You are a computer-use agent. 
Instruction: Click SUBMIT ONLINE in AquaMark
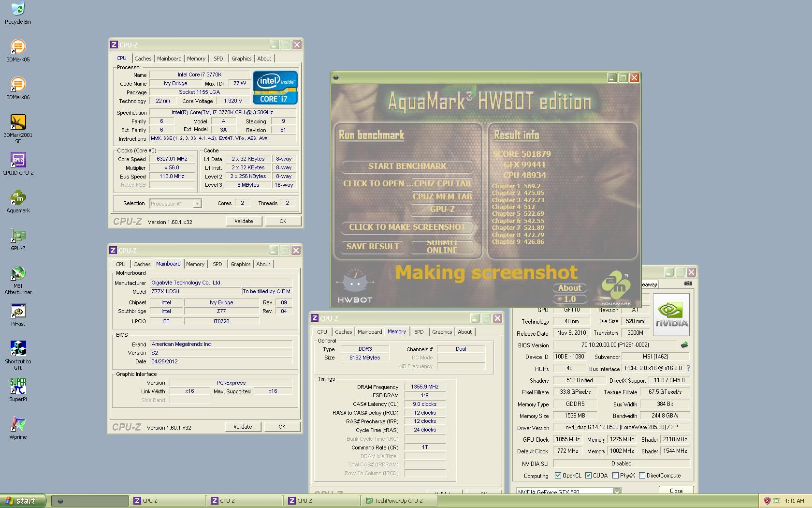(x=442, y=246)
